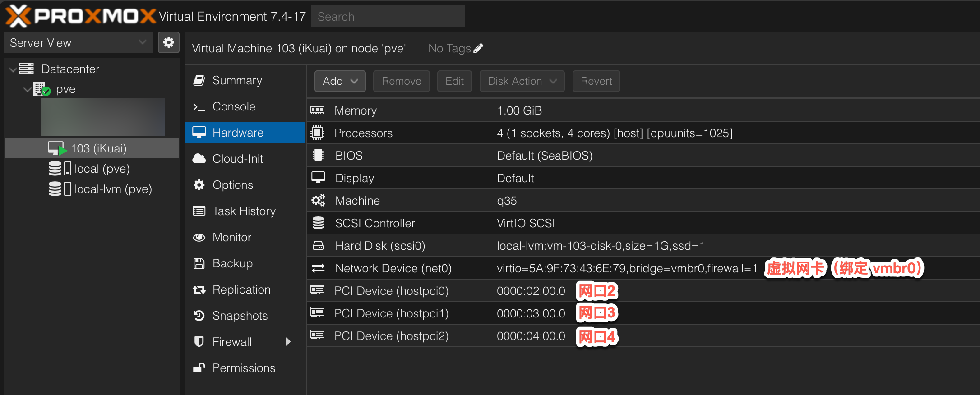The image size is (980, 395).
Task: Select the Machine q35 value
Action: coord(507,201)
